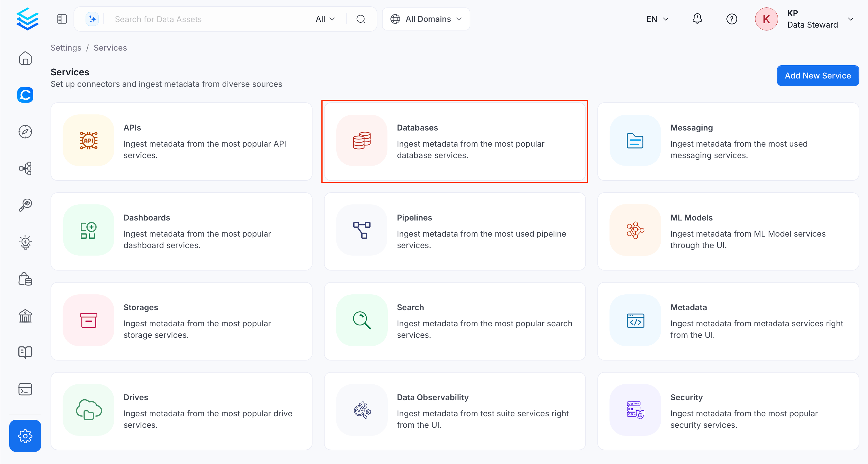Click the OpenMetadata logo
This screenshot has width=868, height=464.
28,19
